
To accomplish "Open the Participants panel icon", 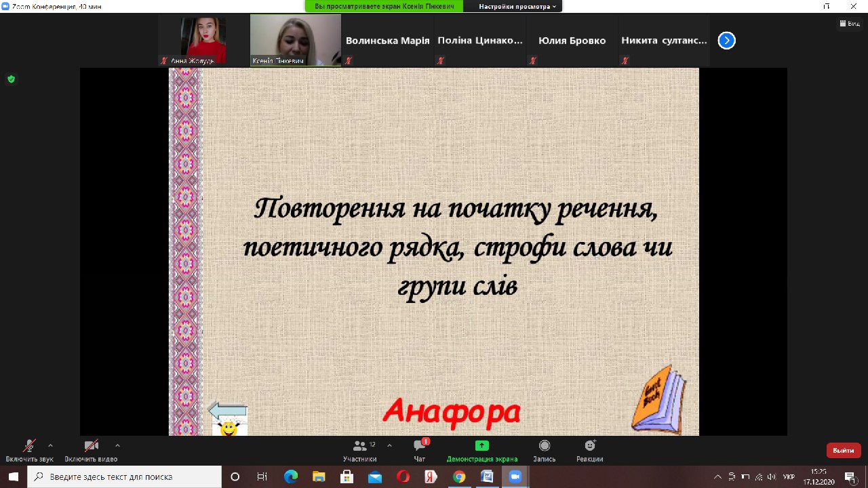I will tap(359, 447).
